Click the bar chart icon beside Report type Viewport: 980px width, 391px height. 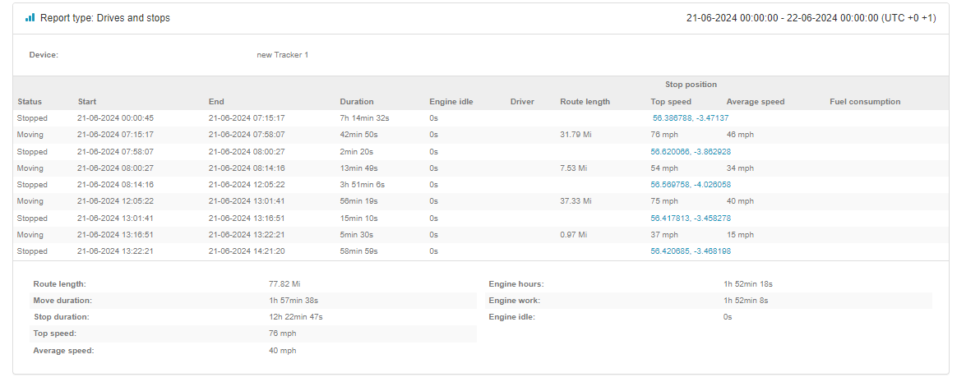click(30, 17)
